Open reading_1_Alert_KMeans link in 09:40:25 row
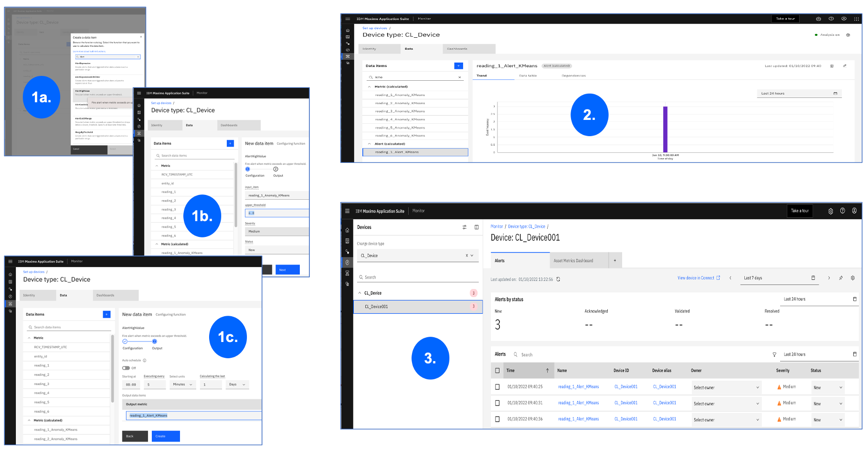Screen dimensions: 868x449 point(578,387)
